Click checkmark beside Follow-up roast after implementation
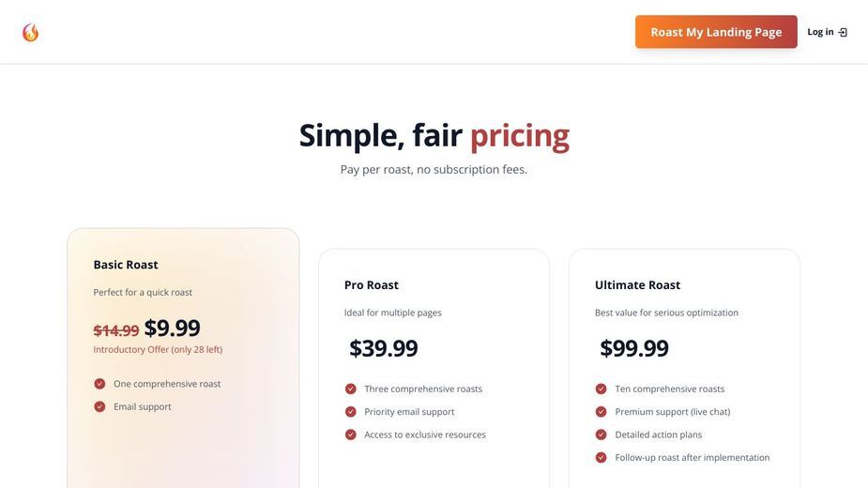The image size is (868, 488). [601, 458]
